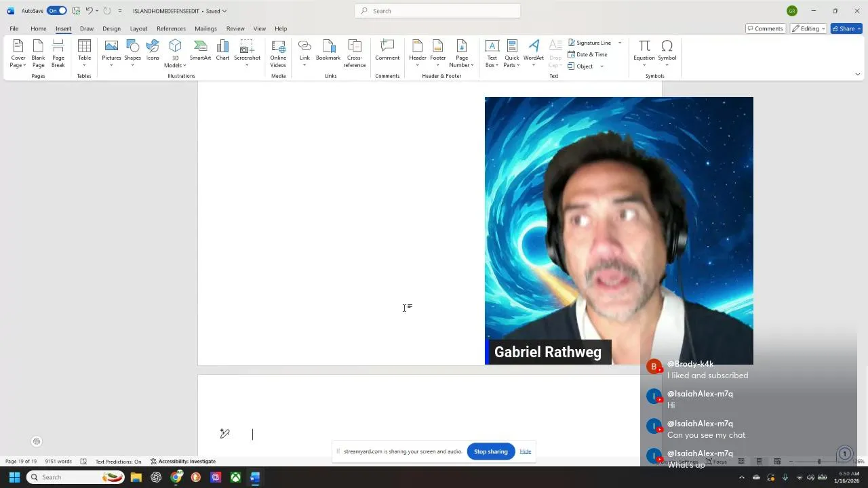Expand the Object dropdown arrow
The width and height of the screenshot is (868, 488).
[x=601, y=66]
